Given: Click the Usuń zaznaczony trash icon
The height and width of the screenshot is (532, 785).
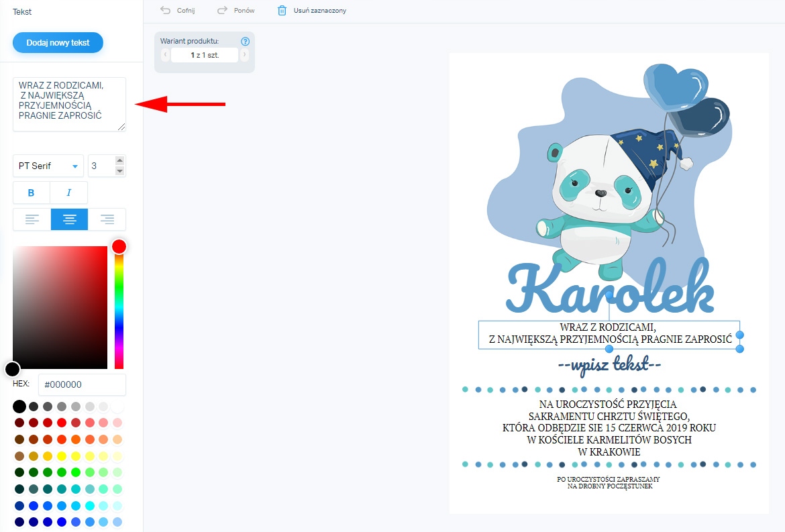Looking at the screenshot, I should (282, 10).
